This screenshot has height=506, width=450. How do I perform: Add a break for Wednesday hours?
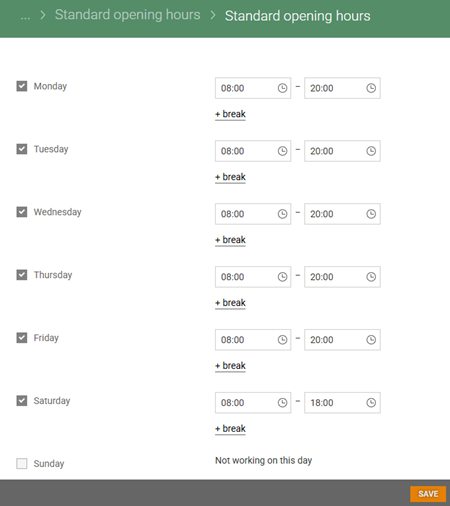point(230,240)
